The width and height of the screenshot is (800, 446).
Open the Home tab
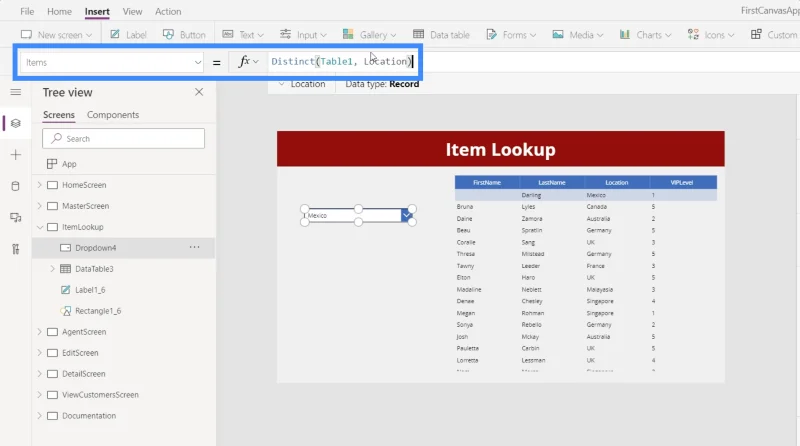click(x=59, y=11)
